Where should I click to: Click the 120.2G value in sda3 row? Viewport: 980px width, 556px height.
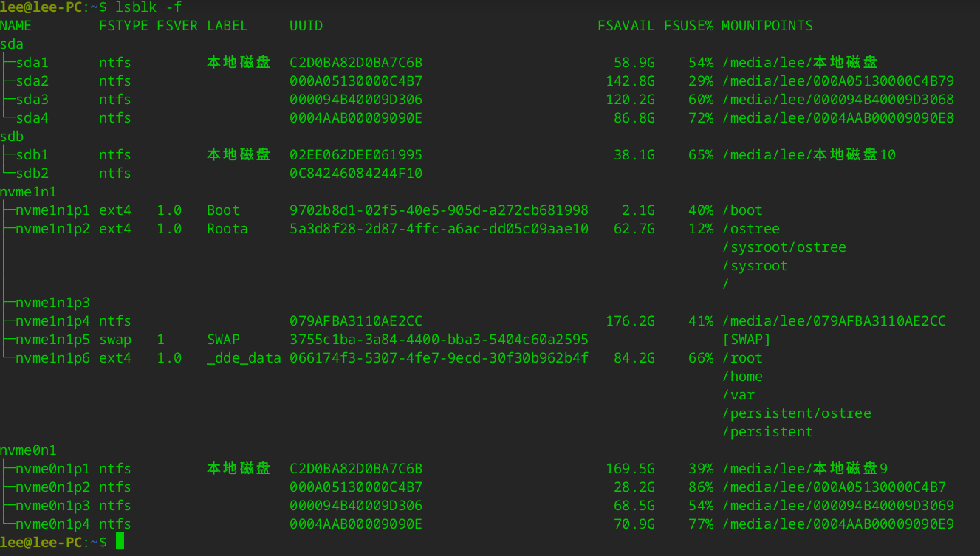[x=630, y=100]
